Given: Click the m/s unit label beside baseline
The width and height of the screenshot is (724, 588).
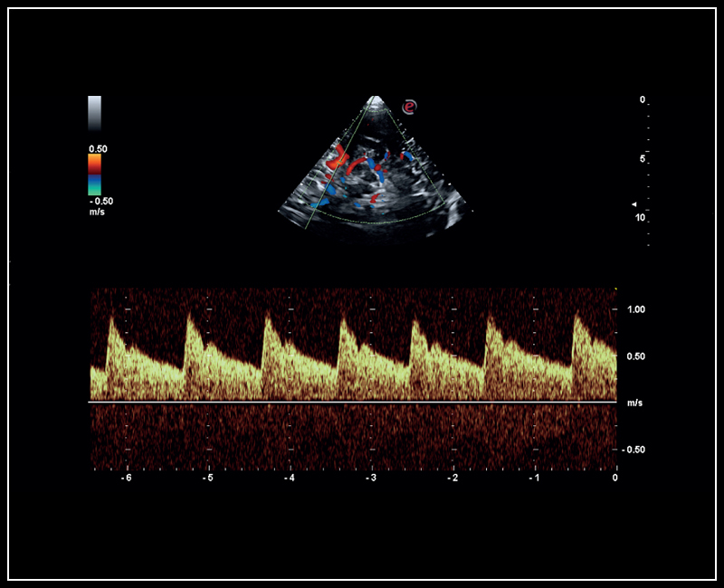Looking at the screenshot, I should [x=634, y=402].
